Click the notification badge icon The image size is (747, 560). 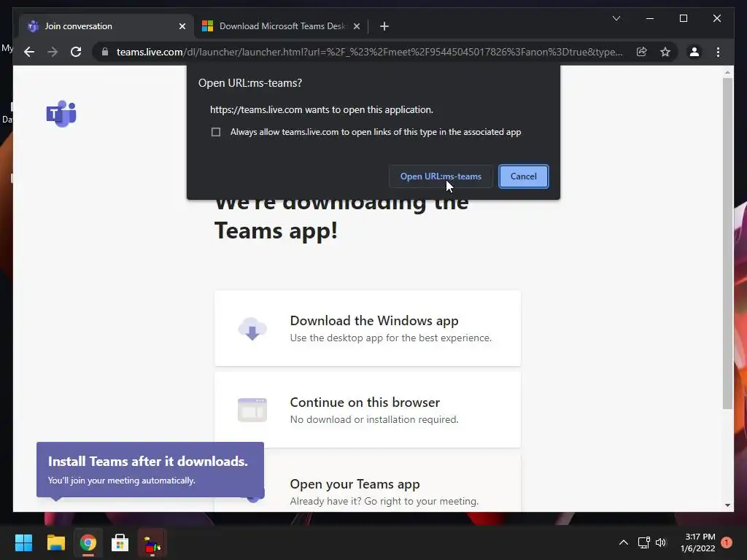[727, 542]
